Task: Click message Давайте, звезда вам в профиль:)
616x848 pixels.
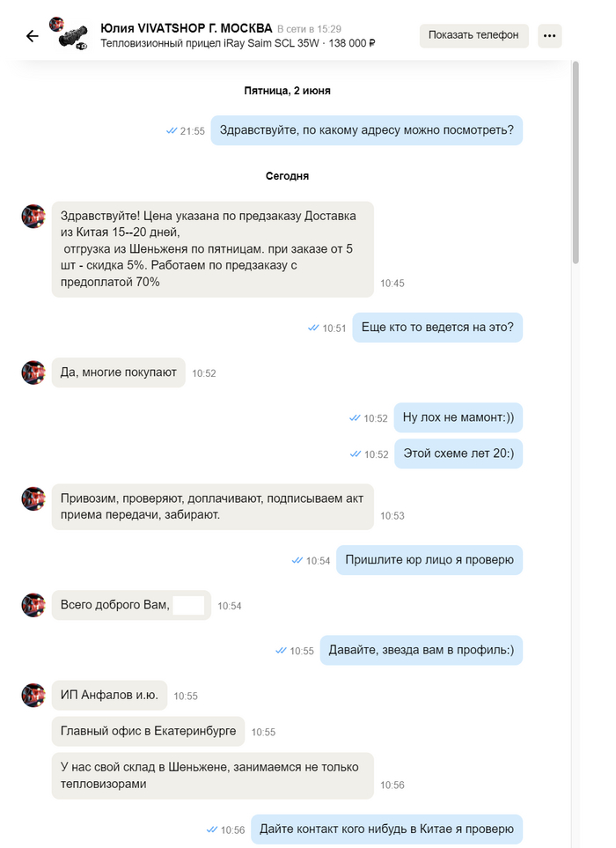Action: click(421, 650)
